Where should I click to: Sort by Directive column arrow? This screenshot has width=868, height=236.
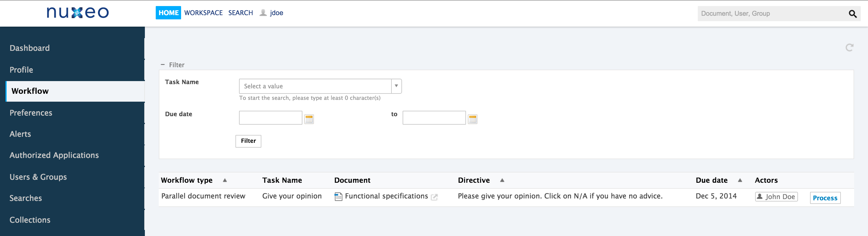point(502,180)
